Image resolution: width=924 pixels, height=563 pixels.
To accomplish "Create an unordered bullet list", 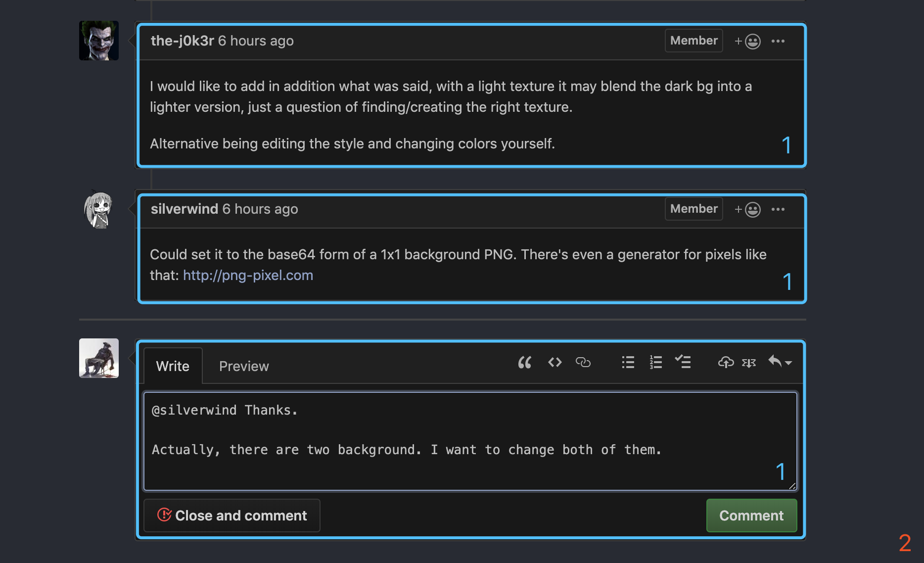I will [627, 362].
